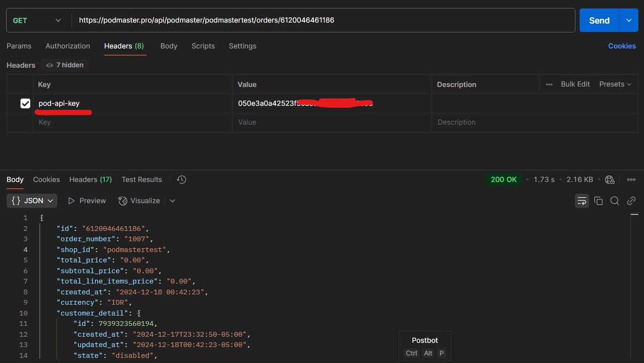Click the empty Key field in new row
Image resolution: width=644 pixels, height=363 pixels.
(133, 122)
